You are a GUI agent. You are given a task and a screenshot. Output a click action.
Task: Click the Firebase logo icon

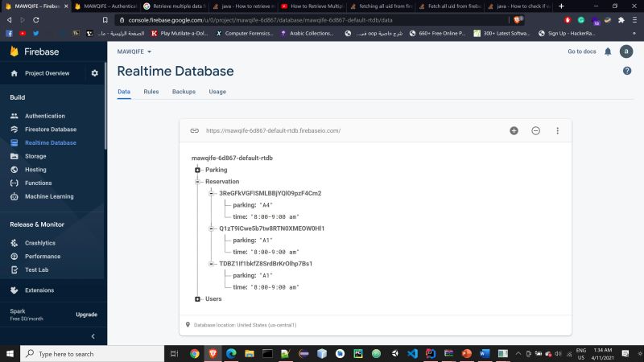tap(14, 51)
